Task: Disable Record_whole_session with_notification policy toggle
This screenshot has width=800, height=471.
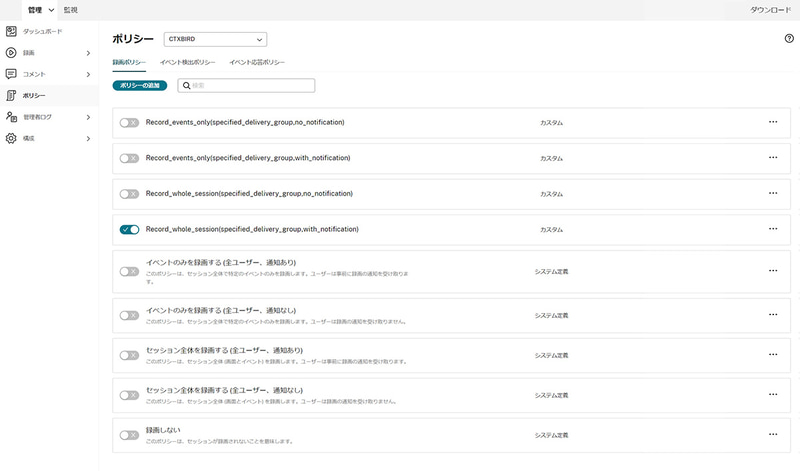Action: tap(129, 230)
